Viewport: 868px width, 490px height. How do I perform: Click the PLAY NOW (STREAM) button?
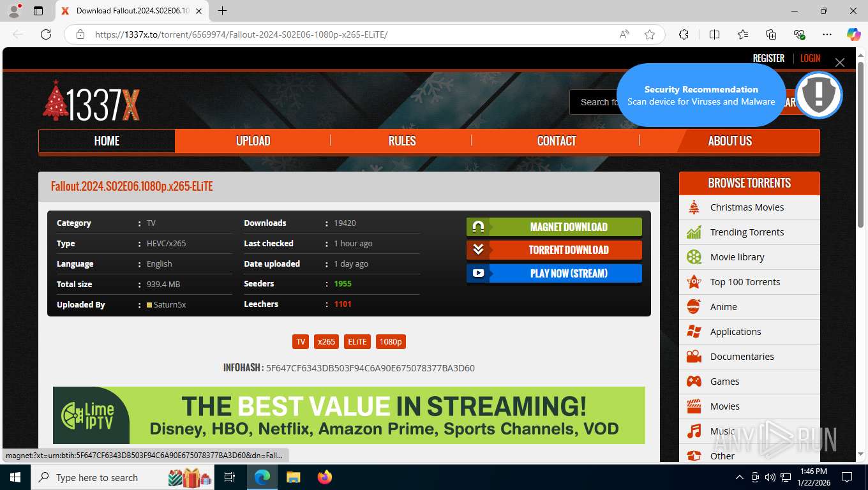554,274
